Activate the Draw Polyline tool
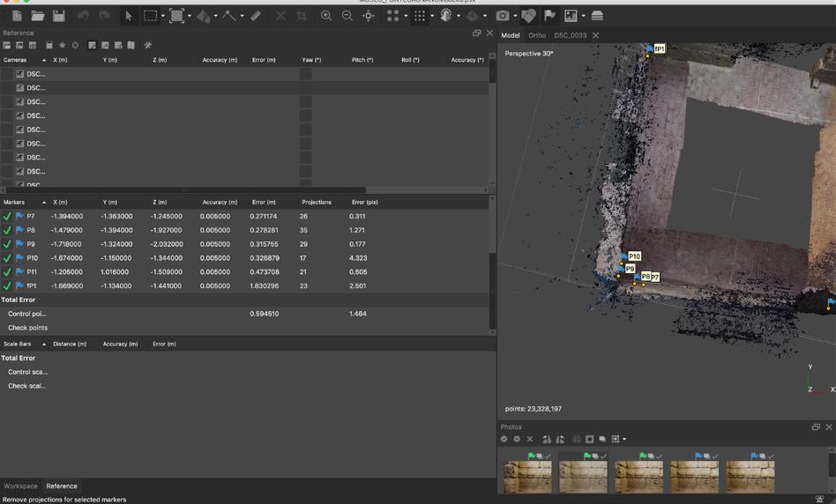Image resolution: width=836 pixels, height=504 pixels. 229,16
